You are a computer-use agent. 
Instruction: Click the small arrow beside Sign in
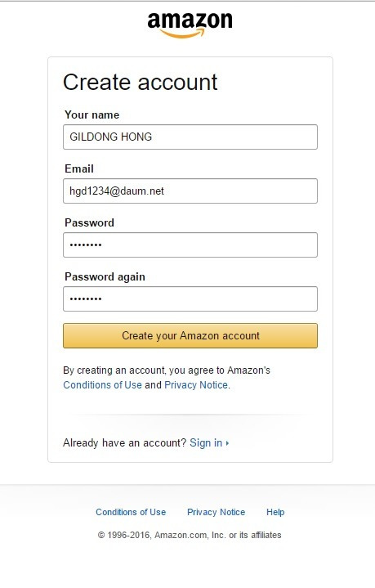point(227,443)
